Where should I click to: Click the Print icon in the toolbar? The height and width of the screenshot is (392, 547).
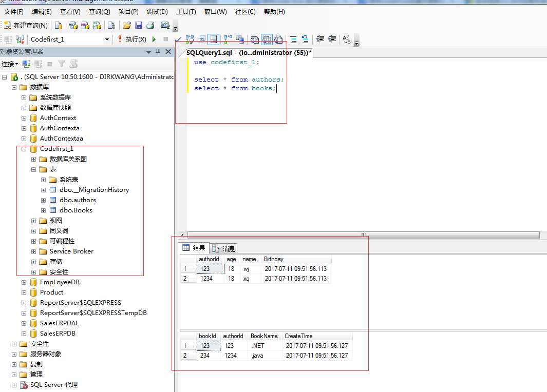tap(150, 25)
